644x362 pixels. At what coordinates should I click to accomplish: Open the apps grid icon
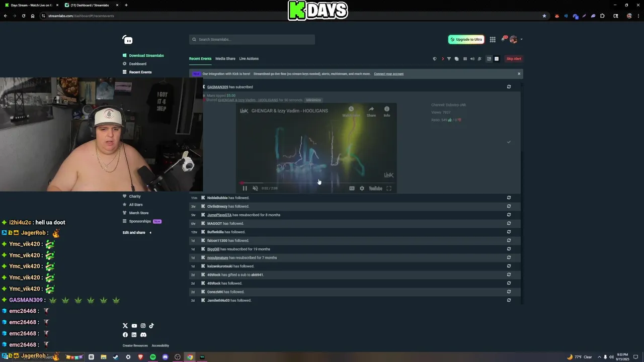click(493, 40)
